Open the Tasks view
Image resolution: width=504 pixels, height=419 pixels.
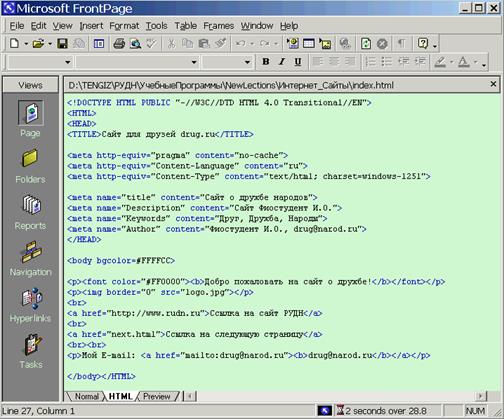click(x=31, y=351)
